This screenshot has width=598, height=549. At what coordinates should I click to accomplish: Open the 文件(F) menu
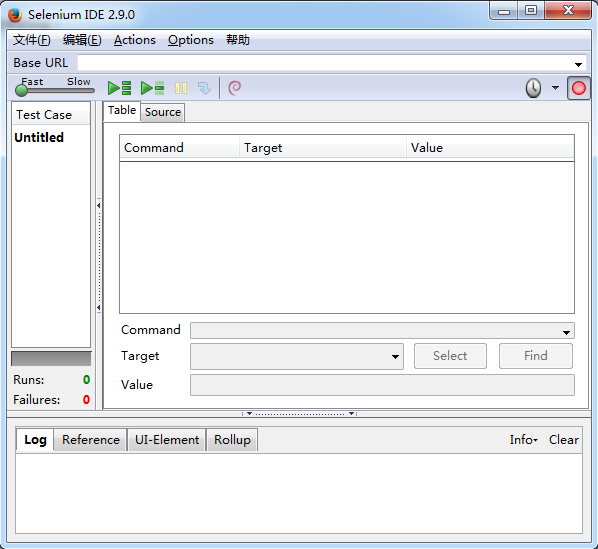pyautogui.click(x=32, y=40)
